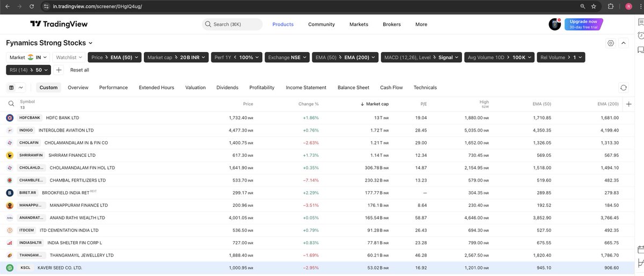The height and width of the screenshot is (276, 644).
Task: Open user profile avatar
Action: tap(554, 24)
